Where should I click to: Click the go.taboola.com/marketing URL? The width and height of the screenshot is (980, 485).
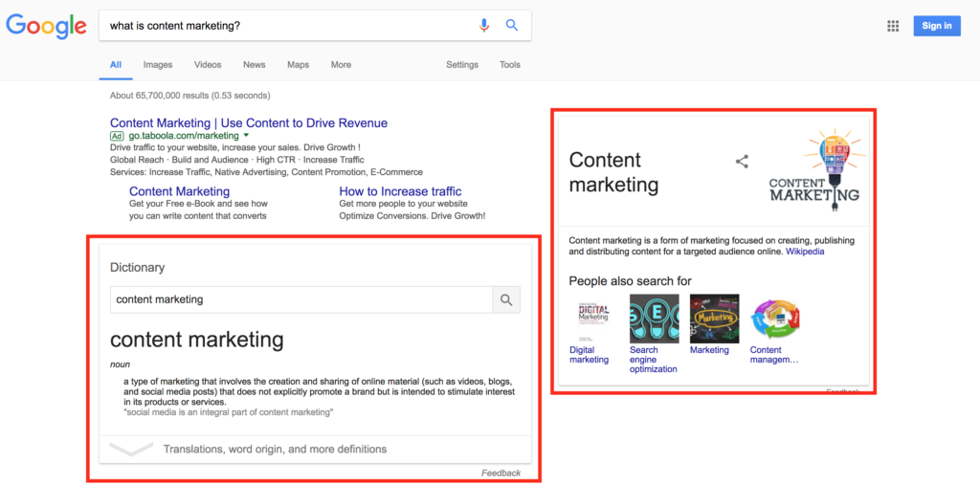tap(184, 136)
